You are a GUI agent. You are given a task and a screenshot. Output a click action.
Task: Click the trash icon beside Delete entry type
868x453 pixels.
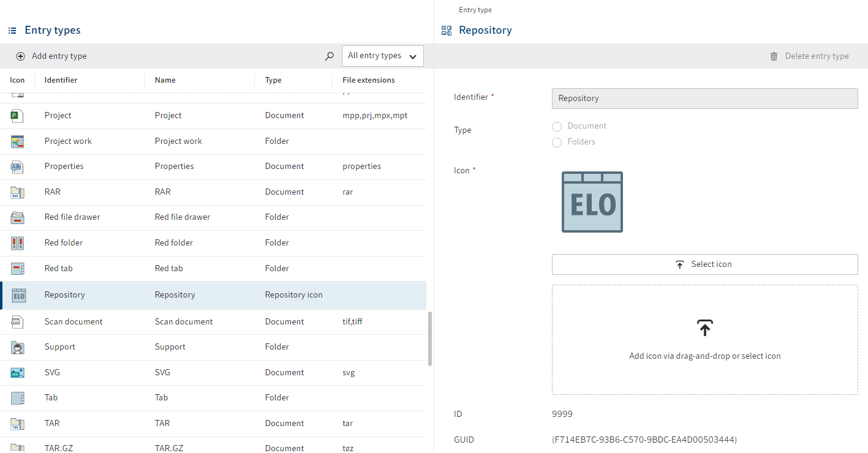coord(774,56)
